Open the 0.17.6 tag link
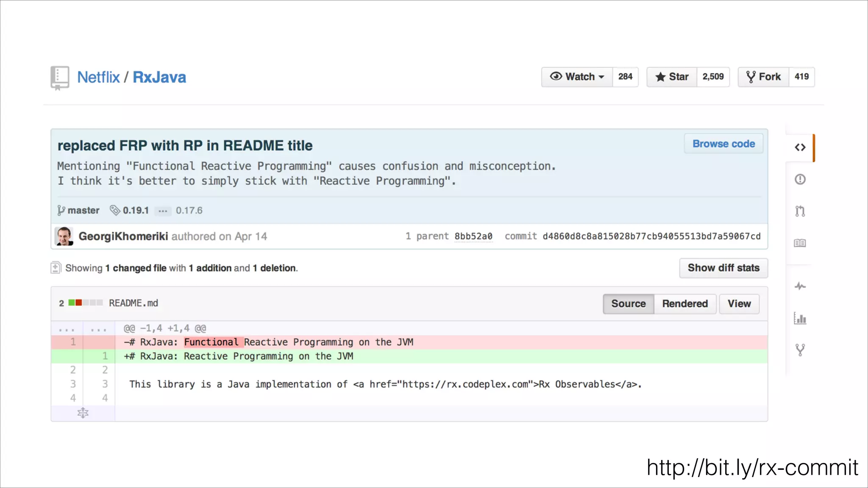Screen dimensions: 868x488 189,211
